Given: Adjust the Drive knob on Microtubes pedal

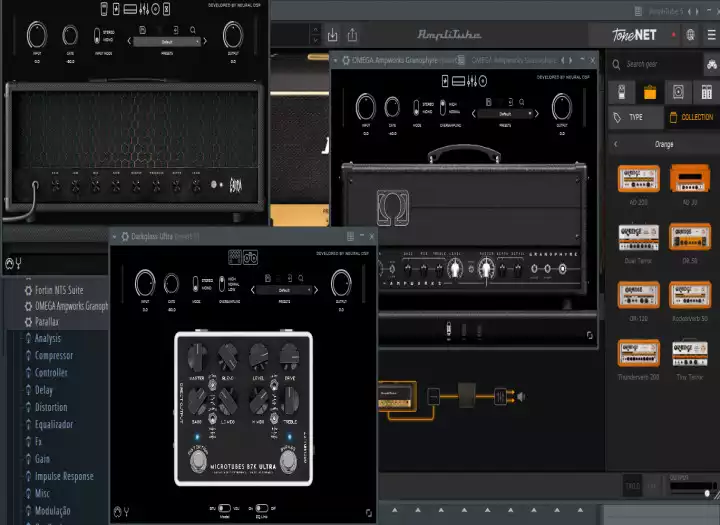Looking at the screenshot, I should (x=290, y=356).
